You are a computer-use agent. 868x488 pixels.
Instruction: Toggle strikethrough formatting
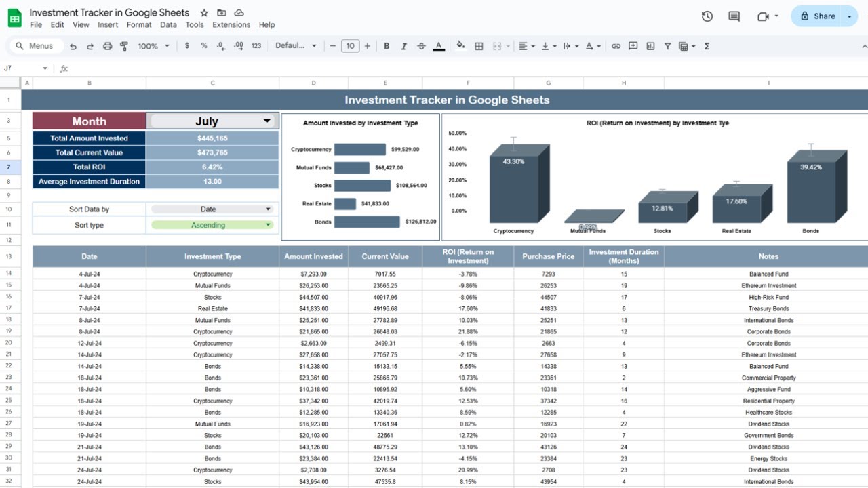[421, 46]
